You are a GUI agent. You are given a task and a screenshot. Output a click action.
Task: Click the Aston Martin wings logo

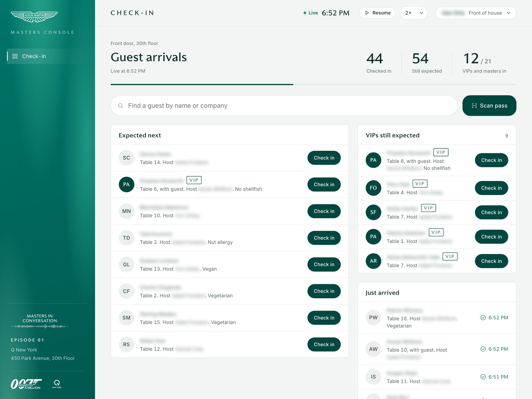[34, 17]
